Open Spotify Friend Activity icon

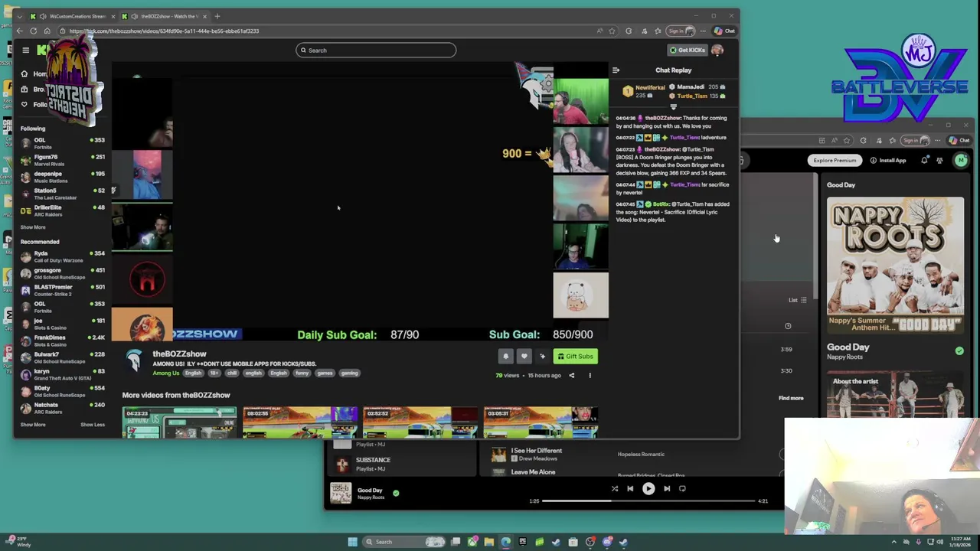click(939, 161)
